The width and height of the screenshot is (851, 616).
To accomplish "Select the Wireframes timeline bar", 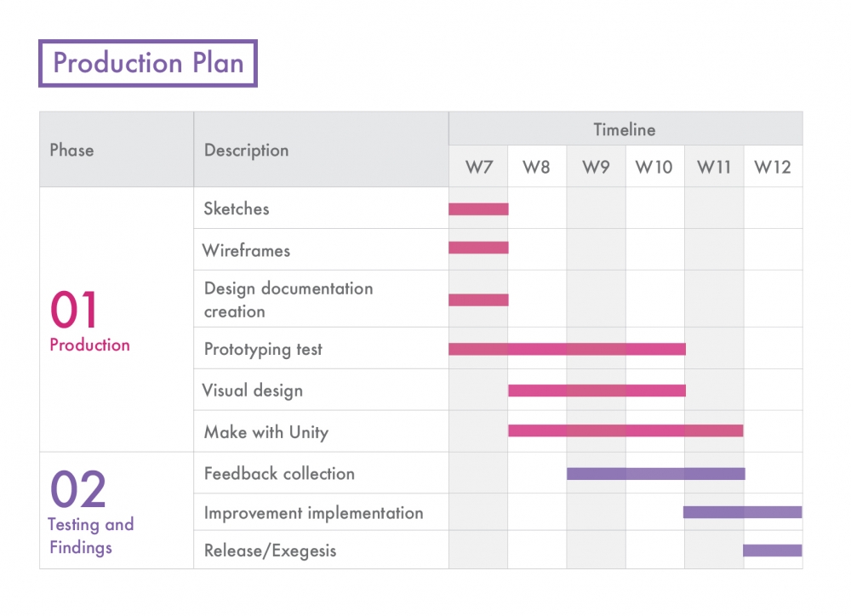I will tap(478, 248).
